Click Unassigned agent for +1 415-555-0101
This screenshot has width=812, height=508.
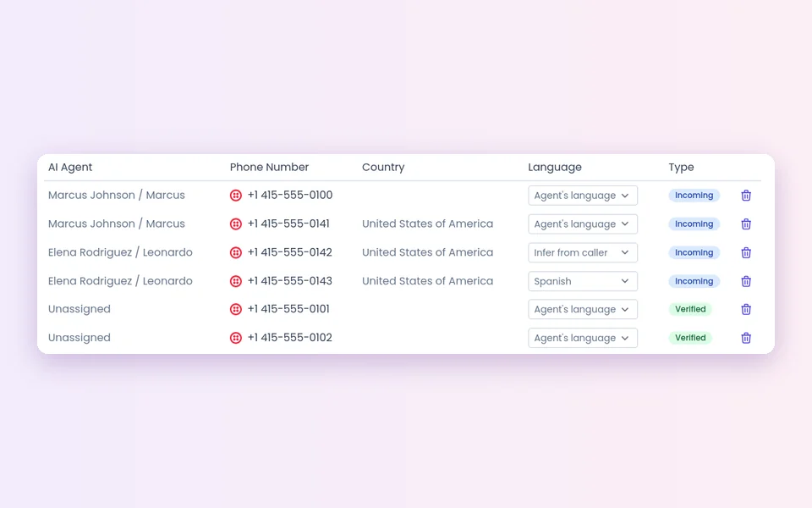(80, 309)
